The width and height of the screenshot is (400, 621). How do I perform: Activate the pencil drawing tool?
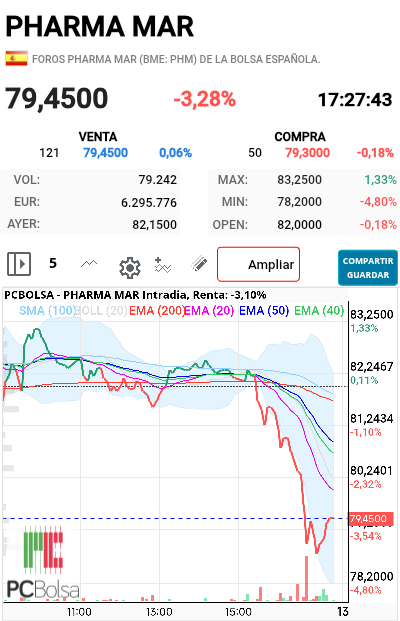click(x=199, y=263)
